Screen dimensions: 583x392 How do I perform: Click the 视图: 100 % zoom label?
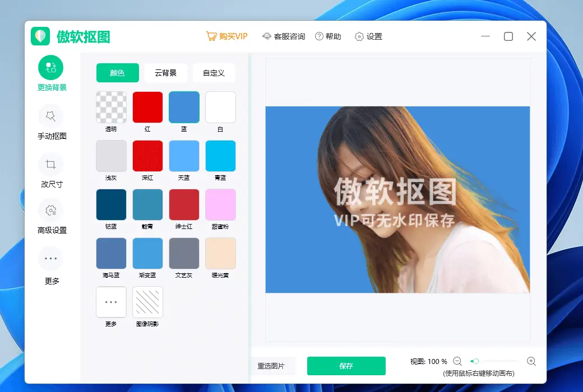pos(429,362)
